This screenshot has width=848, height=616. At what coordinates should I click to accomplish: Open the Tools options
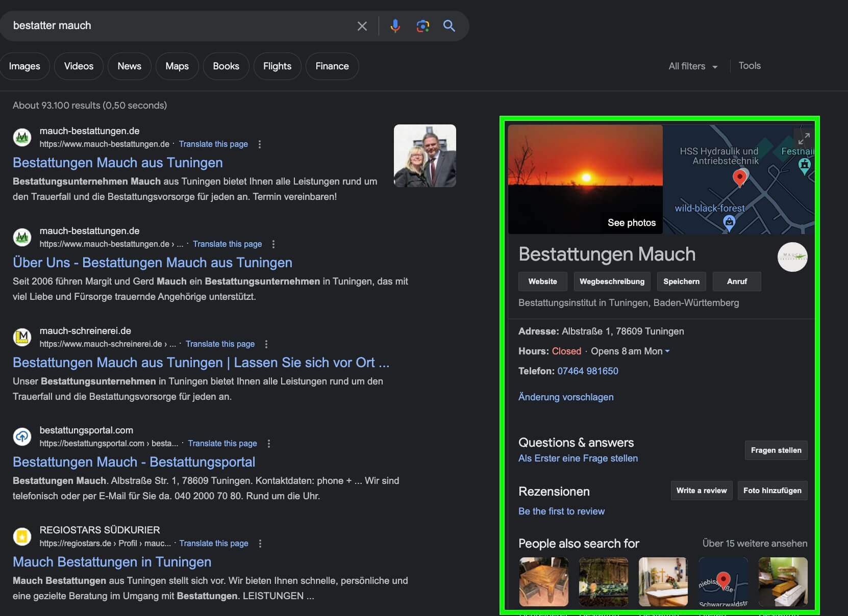pyautogui.click(x=750, y=66)
